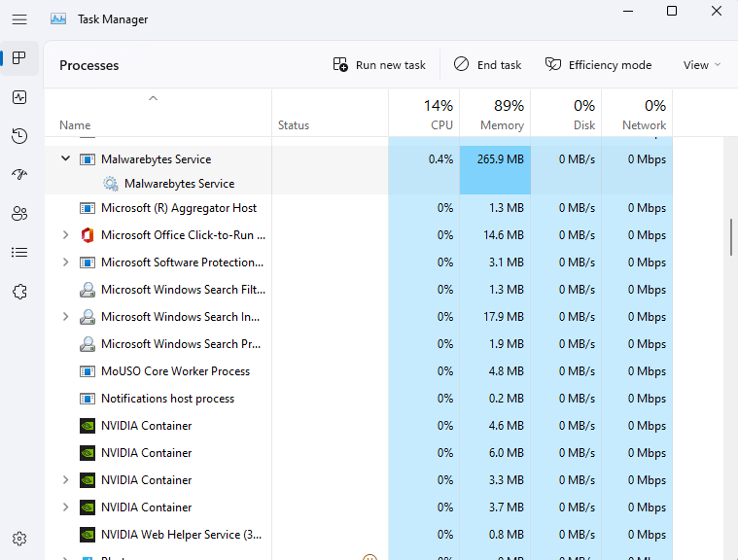This screenshot has height=560, width=738.
Task: Open the Performance page in sidebar
Action: pyautogui.click(x=19, y=97)
